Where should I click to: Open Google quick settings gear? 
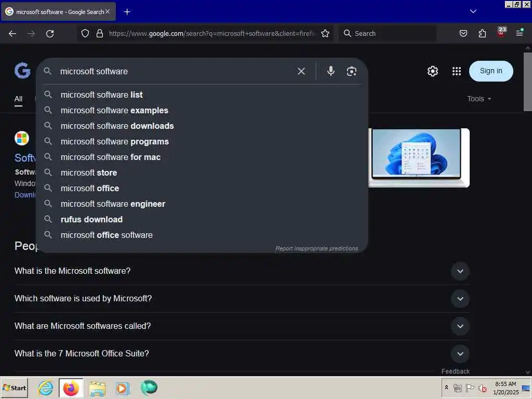433,71
